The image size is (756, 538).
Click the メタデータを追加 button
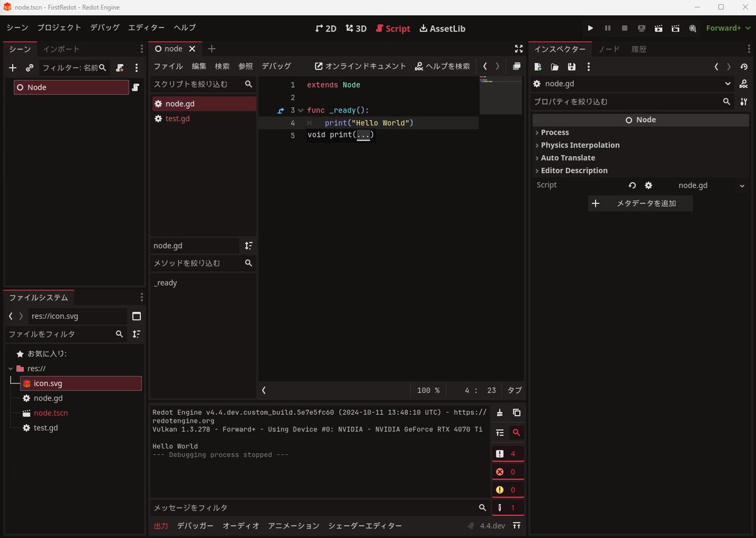(x=640, y=203)
